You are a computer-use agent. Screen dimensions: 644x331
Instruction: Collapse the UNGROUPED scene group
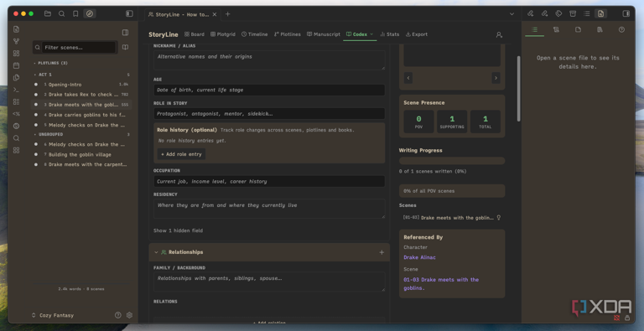(48, 134)
